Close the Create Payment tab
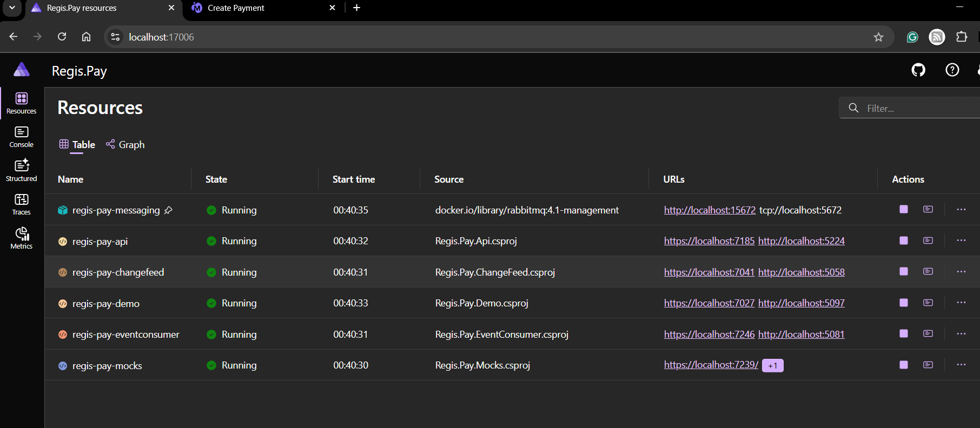 click(x=332, y=8)
